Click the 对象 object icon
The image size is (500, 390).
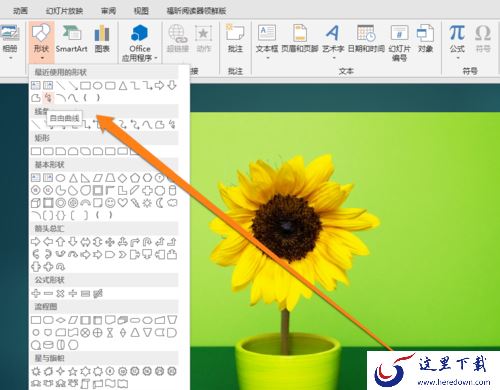(425, 39)
